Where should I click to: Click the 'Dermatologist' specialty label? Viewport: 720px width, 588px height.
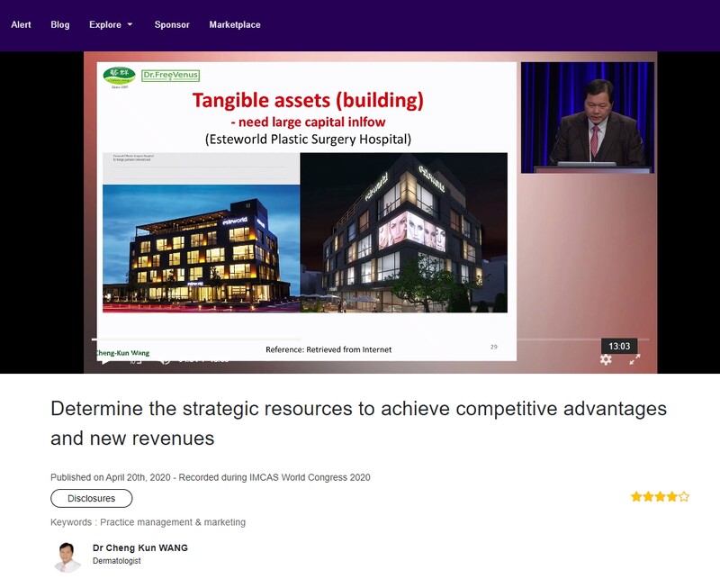[x=117, y=561]
